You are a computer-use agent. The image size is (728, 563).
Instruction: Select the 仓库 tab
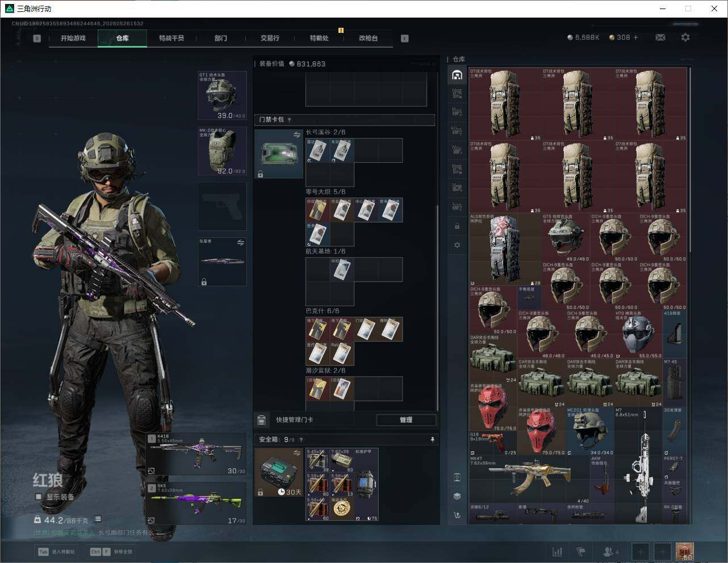click(123, 38)
